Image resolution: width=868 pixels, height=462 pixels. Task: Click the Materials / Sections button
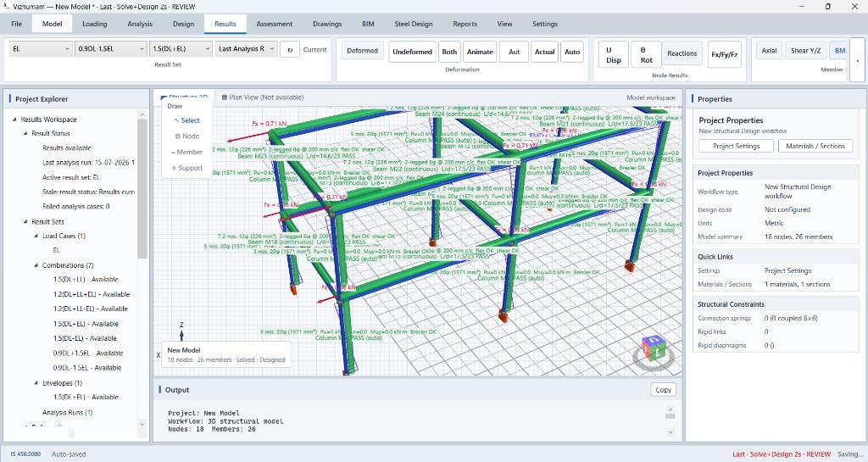pos(815,146)
